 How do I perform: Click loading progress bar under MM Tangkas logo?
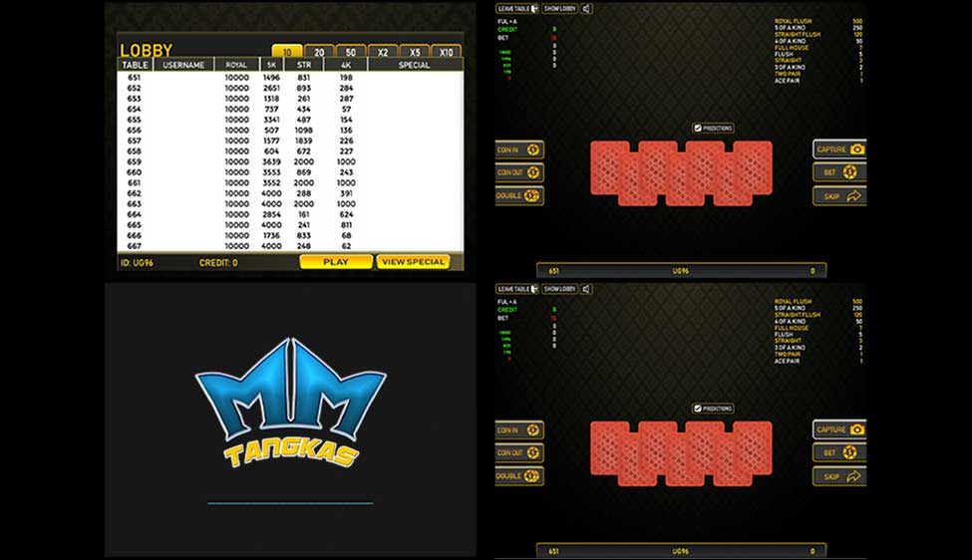coord(290,503)
